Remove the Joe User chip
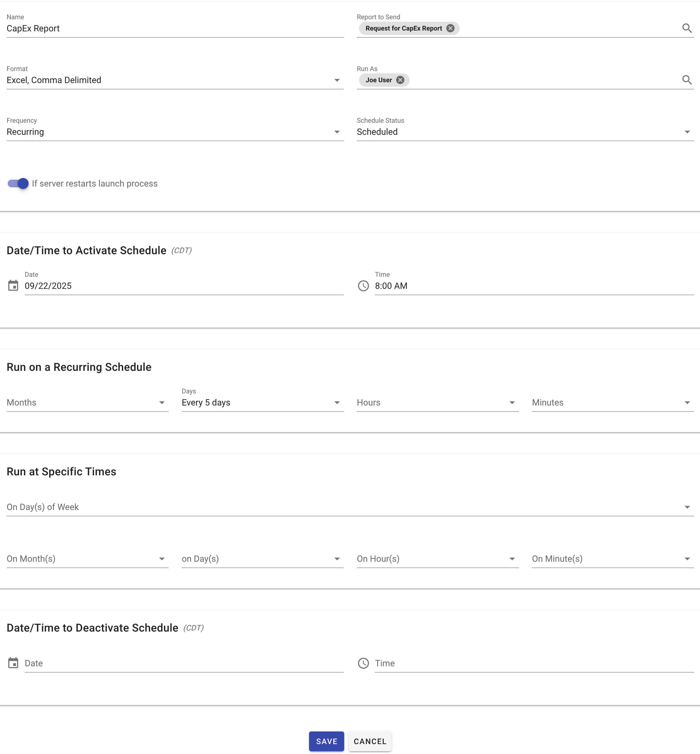700x754 pixels. point(400,80)
